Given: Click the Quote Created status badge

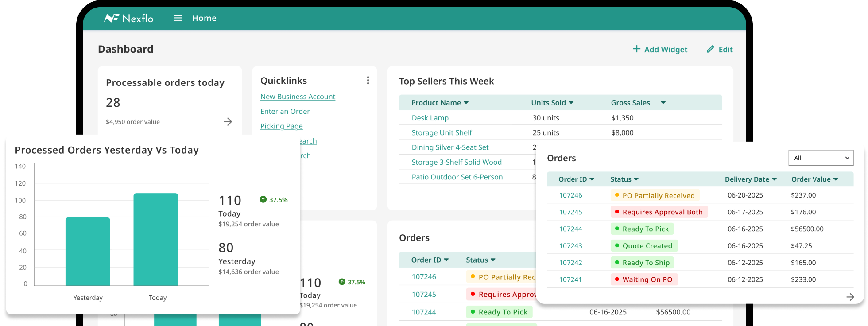Looking at the screenshot, I should (x=644, y=246).
